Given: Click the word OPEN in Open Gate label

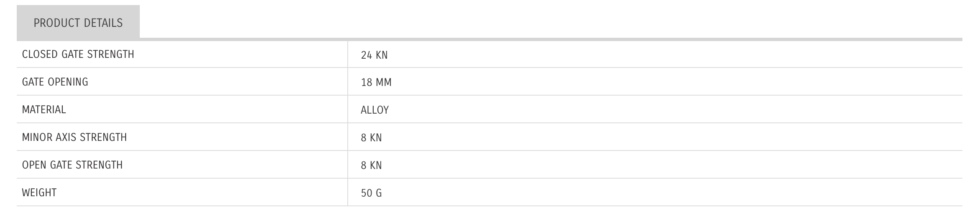Looking at the screenshot, I should coord(34,165).
